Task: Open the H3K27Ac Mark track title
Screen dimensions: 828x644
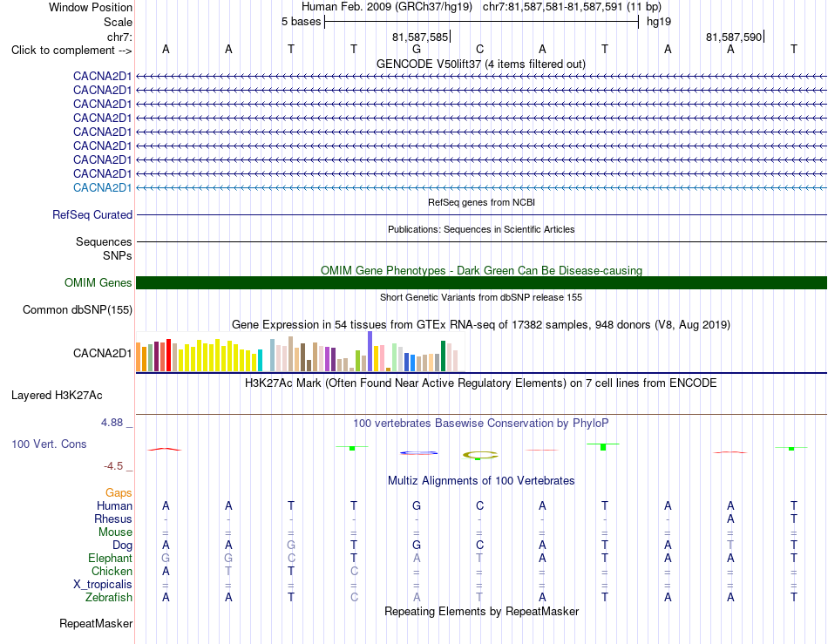Action: click(481, 383)
